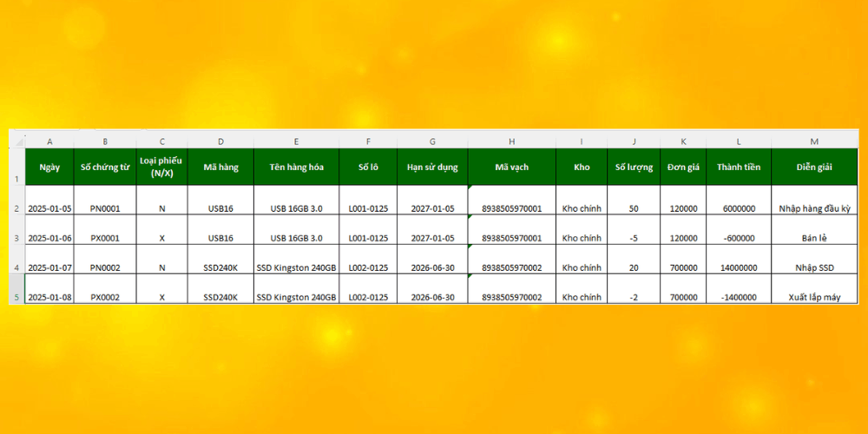868x434 pixels.
Task: Select row 1 header number
Action: point(17,167)
